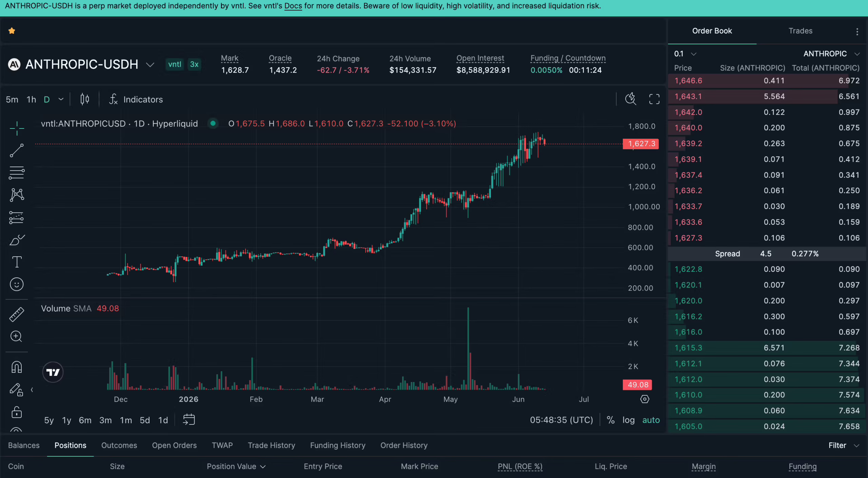Screen dimensions: 868x478
Task: Toggle the live data status dot
Action: [213, 123]
